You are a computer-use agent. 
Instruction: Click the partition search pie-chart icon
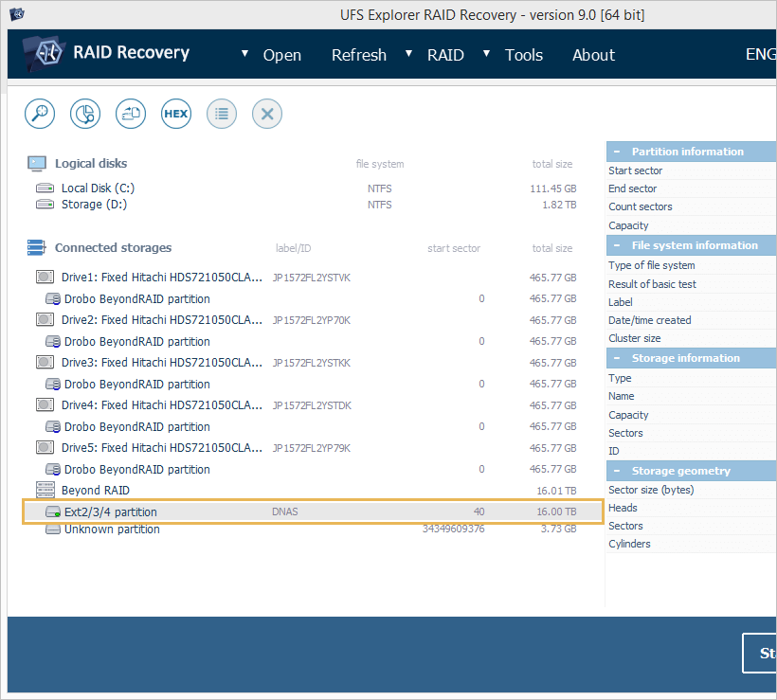click(85, 114)
